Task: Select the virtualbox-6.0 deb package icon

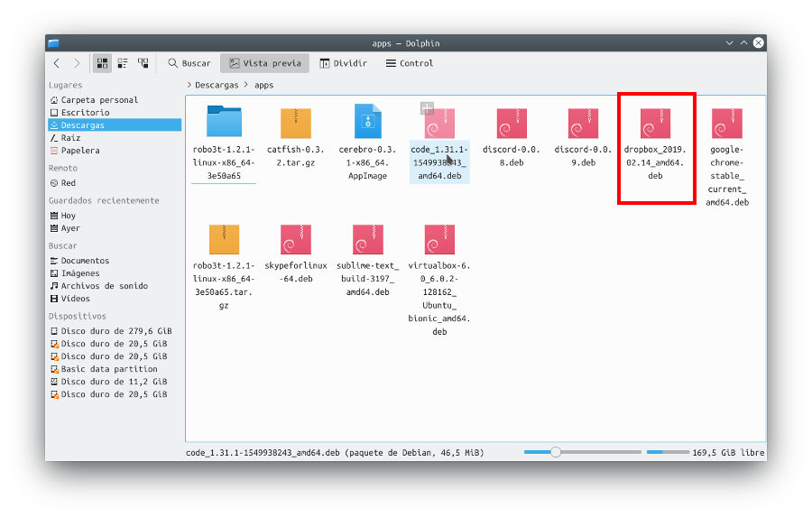Action: pyautogui.click(x=439, y=239)
